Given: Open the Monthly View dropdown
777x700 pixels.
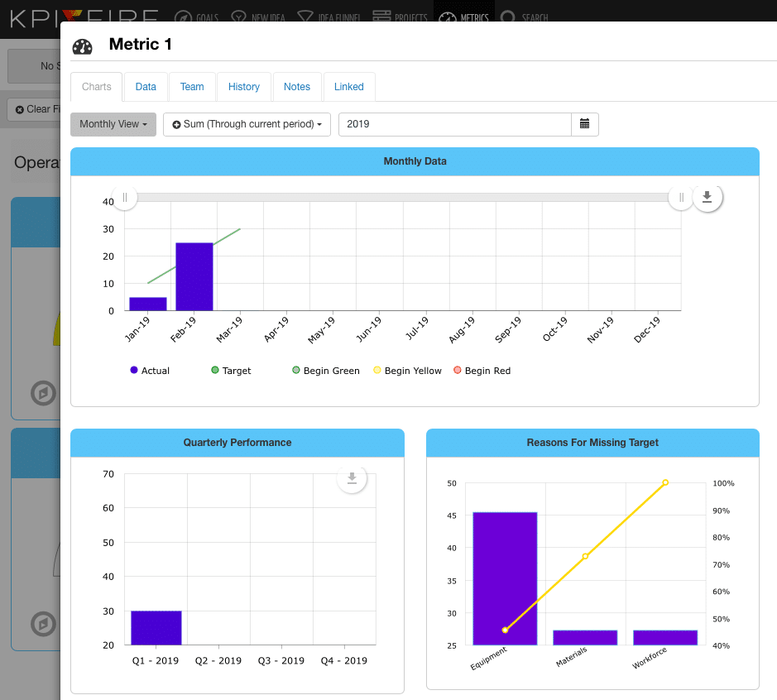Looking at the screenshot, I should pos(113,124).
